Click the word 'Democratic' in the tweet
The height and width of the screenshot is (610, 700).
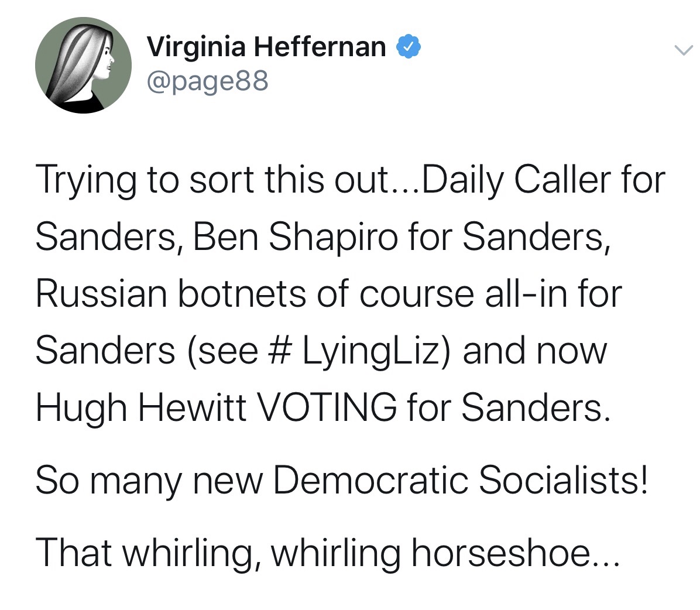(x=371, y=480)
